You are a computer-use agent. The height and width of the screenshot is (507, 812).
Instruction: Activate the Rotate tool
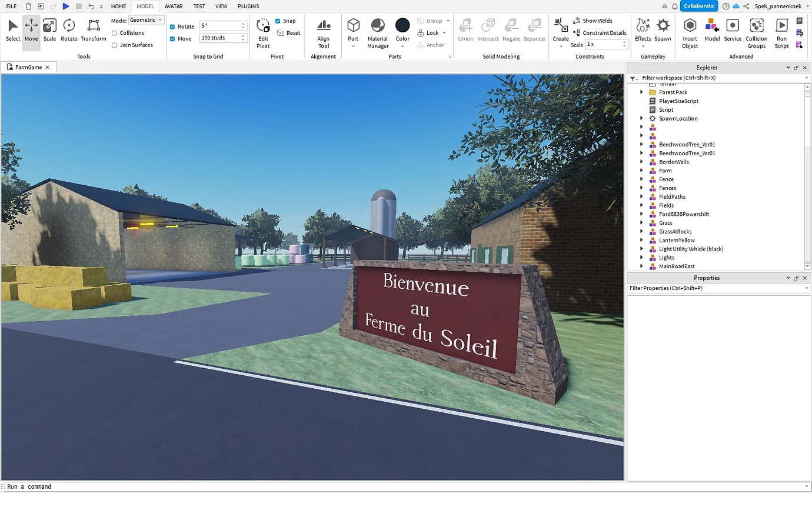(x=69, y=31)
